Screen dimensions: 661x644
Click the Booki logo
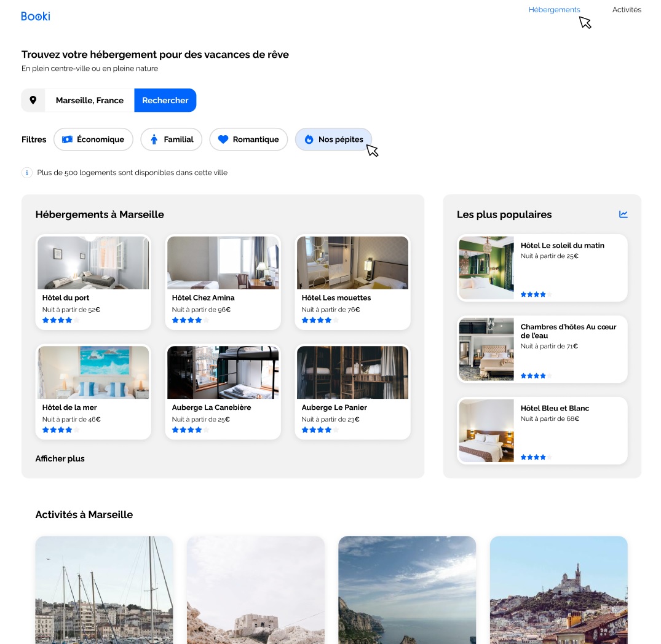click(x=36, y=17)
